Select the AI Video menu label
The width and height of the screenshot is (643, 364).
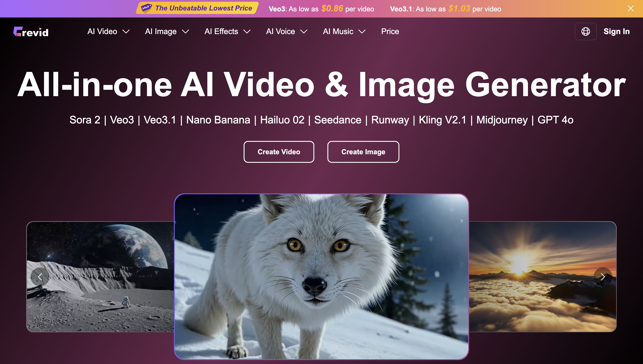(x=102, y=31)
